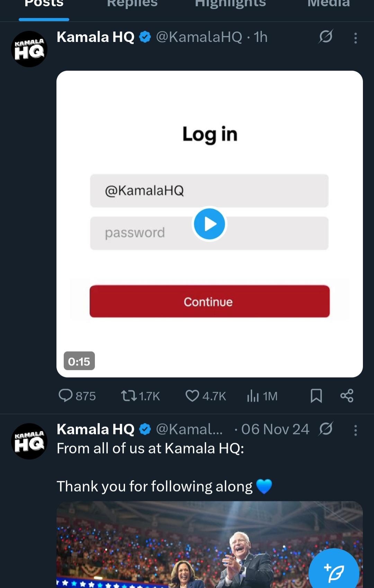View analytics for the first post
This screenshot has width=374, height=588.
coord(262,396)
